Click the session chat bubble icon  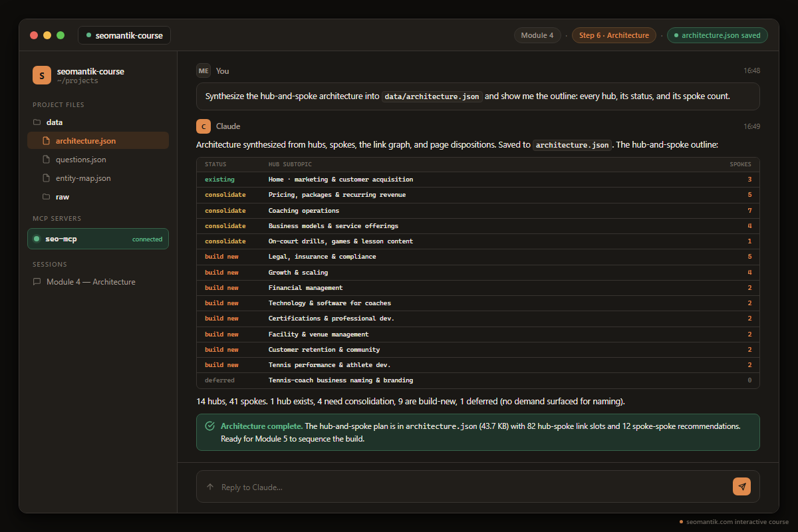[x=37, y=282]
